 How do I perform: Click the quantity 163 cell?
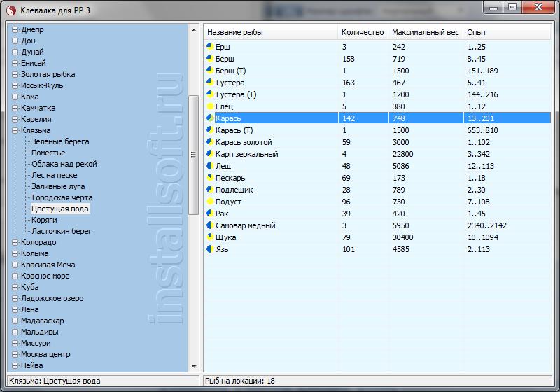349,83
